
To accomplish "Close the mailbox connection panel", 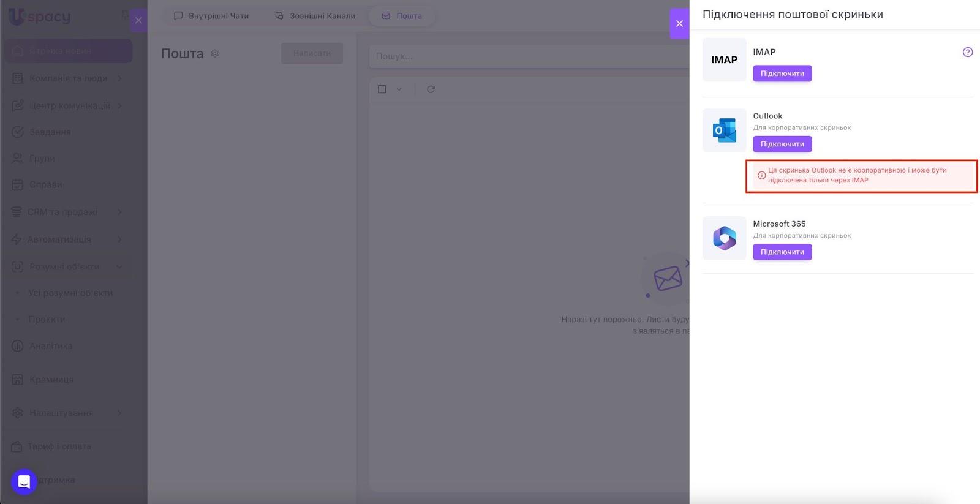I will tap(679, 23).
